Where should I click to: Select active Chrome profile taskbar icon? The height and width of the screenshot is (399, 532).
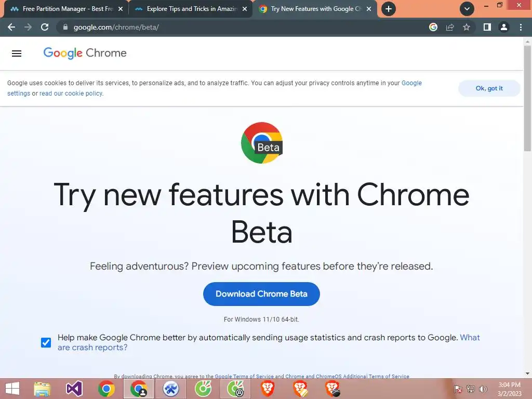(x=138, y=389)
